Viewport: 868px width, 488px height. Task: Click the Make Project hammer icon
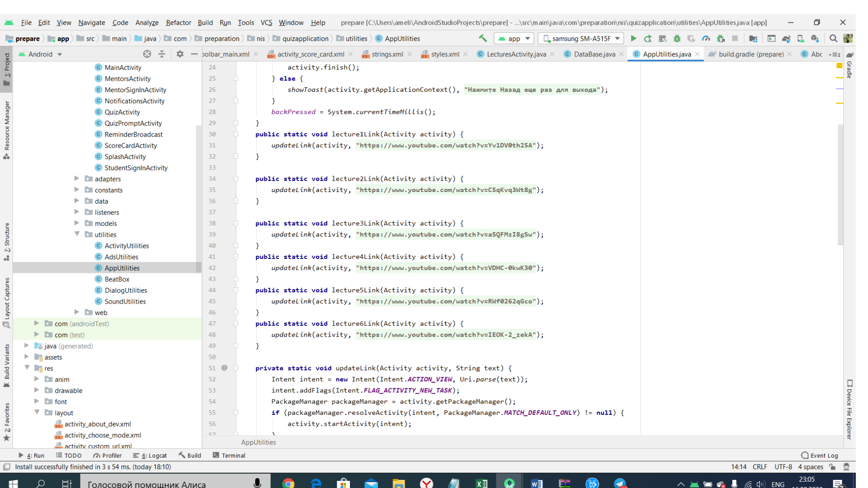(482, 38)
